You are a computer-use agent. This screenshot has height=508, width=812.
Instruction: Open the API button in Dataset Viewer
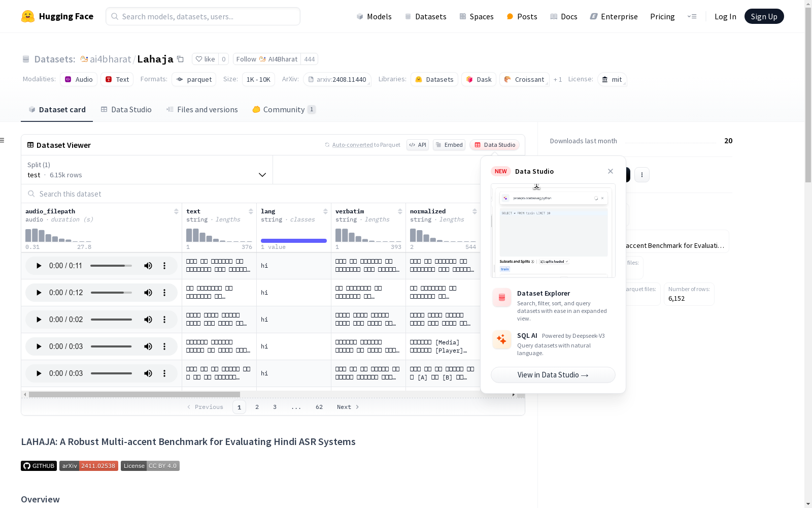point(418,145)
